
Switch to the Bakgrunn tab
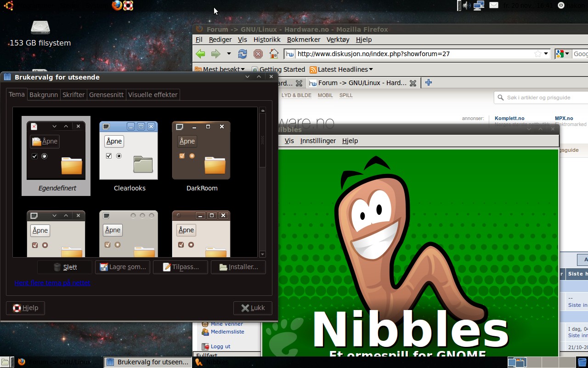pos(44,95)
